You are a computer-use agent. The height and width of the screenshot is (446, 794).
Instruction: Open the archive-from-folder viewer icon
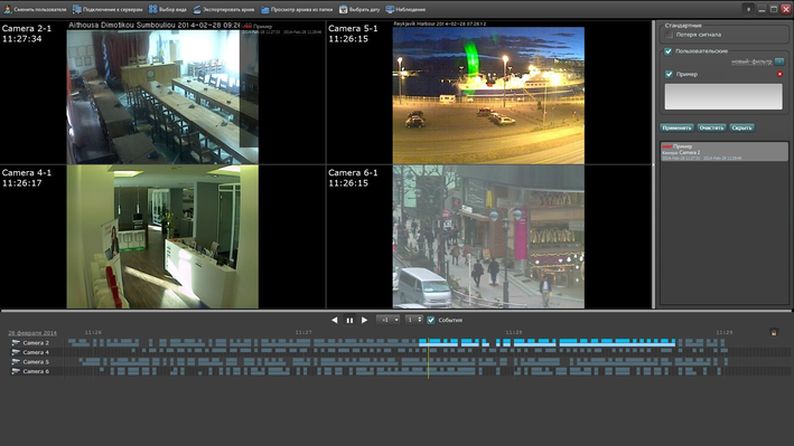(x=265, y=10)
